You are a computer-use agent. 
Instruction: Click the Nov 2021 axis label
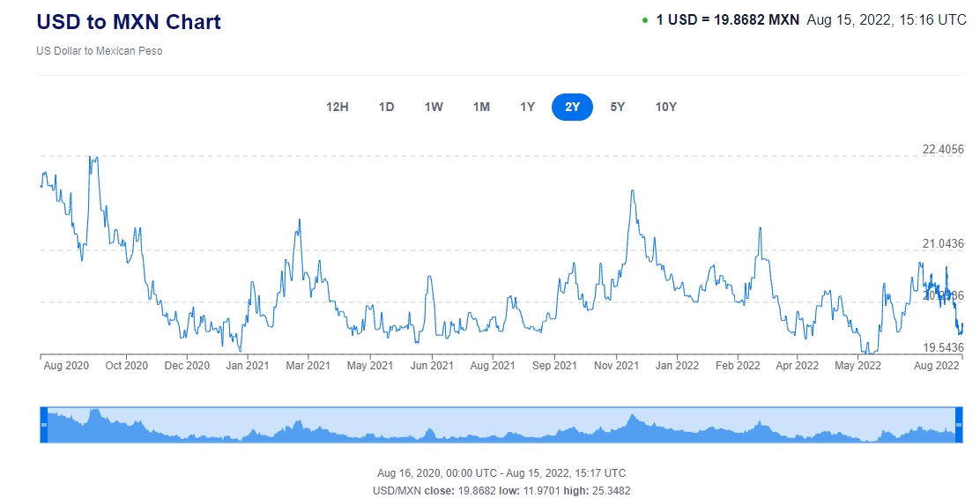(x=616, y=365)
